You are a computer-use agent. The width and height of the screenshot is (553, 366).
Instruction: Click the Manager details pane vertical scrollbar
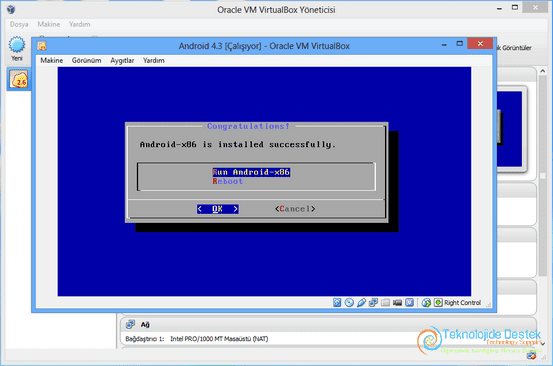pyautogui.click(x=543, y=176)
